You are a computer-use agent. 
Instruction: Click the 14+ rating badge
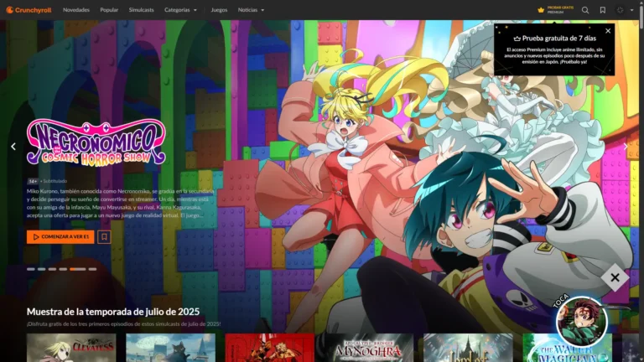coord(33,181)
